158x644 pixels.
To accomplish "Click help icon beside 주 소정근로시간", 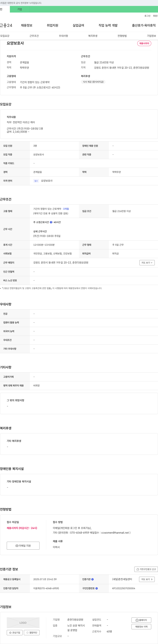I will pyautogui.click(x=51, y=222).
